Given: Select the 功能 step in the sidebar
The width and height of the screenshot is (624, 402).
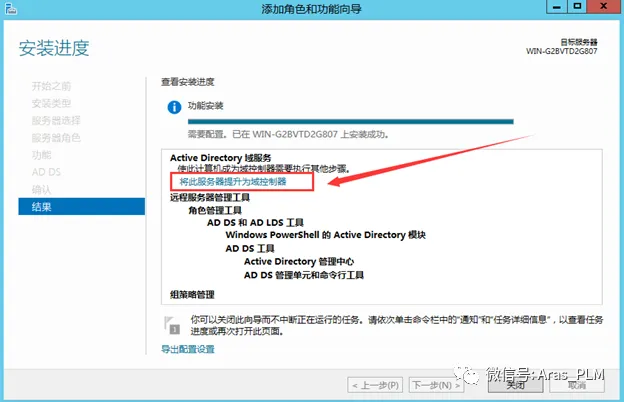Looking at the screenshot, I should (41, 155).
